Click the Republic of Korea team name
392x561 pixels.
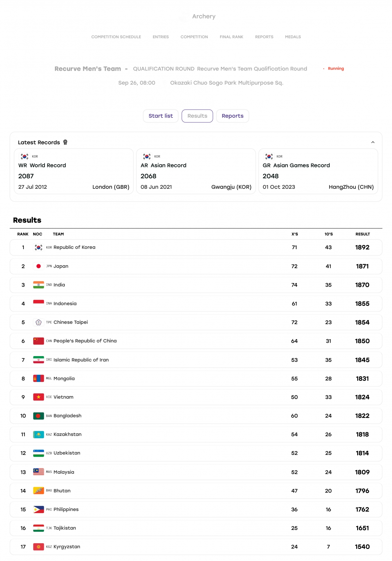[x=74, y=247]
